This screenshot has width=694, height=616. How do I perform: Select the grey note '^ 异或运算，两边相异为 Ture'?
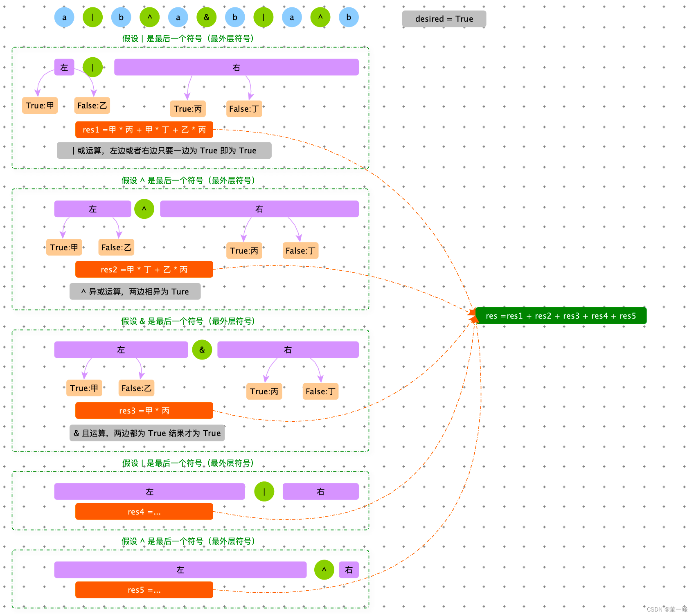click(x=135, y=292)
